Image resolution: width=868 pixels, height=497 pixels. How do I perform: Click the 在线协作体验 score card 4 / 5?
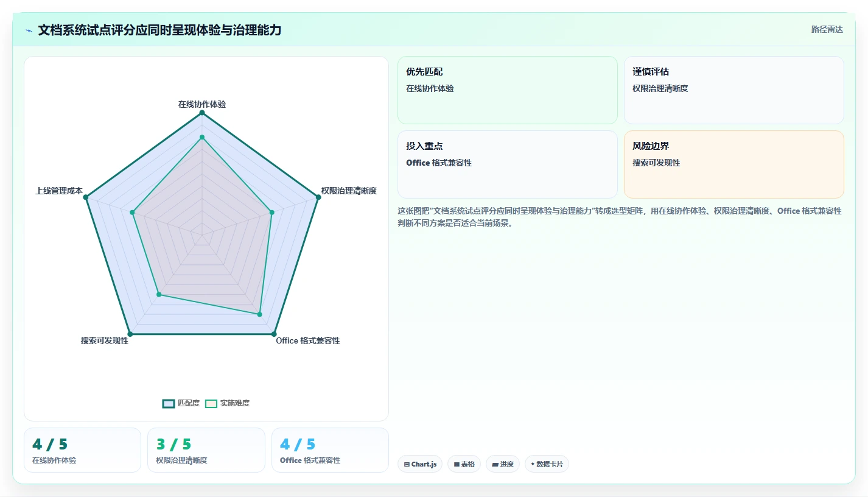point(82,450)
